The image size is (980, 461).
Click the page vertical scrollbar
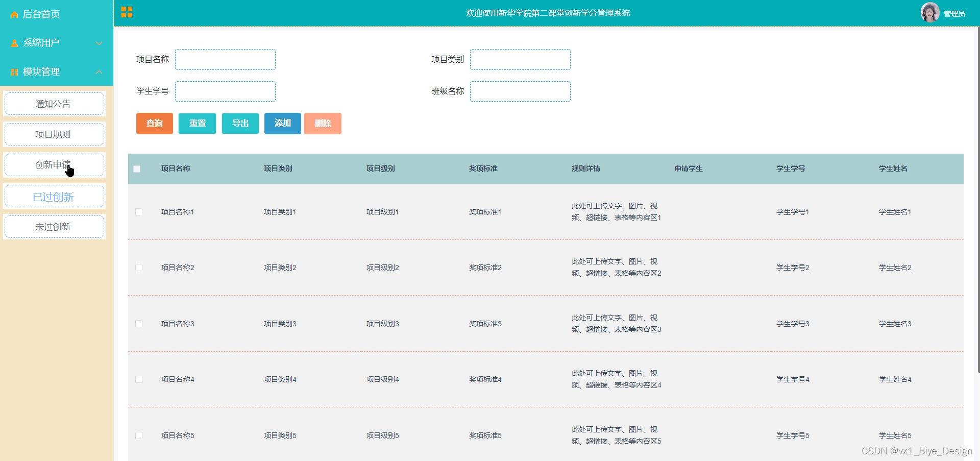click(x=978, y=199)
